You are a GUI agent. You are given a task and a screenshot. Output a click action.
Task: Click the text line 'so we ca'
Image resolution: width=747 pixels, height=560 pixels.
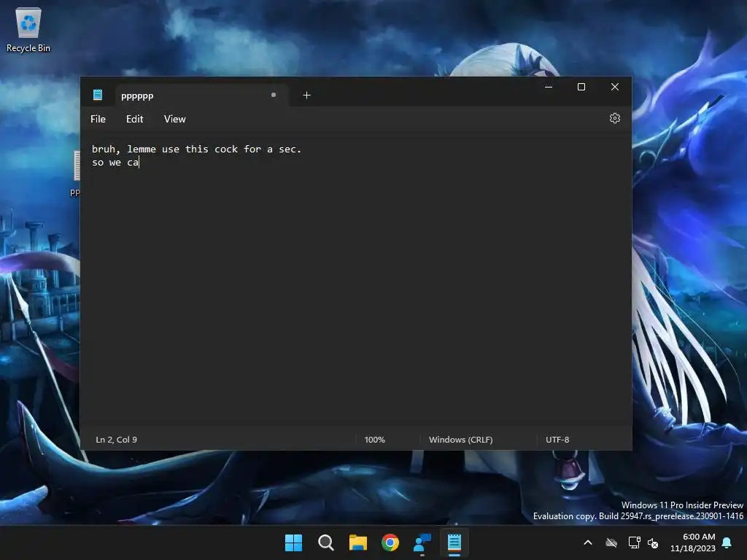[115, 163]
